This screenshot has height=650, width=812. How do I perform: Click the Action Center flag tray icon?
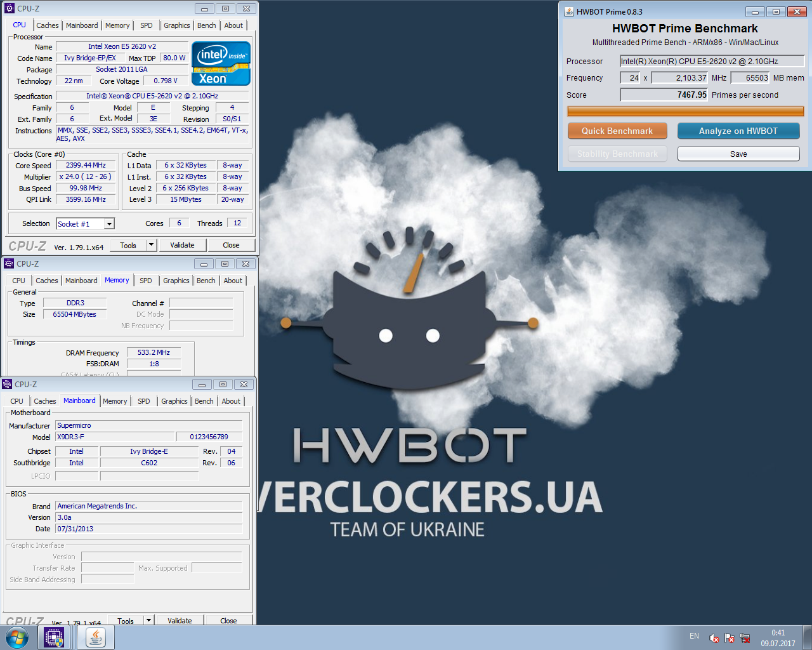click(730, 638)
